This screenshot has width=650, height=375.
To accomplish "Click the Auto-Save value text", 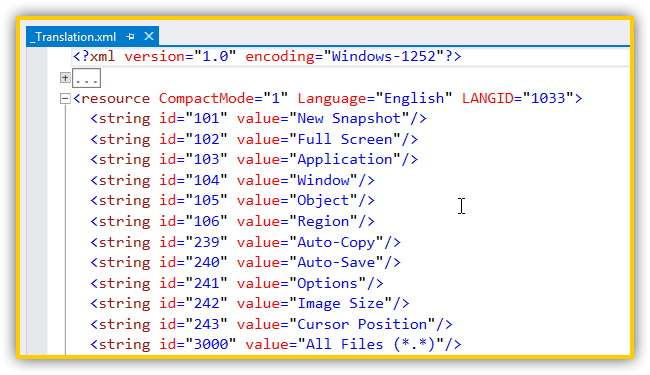I will 336,262.
